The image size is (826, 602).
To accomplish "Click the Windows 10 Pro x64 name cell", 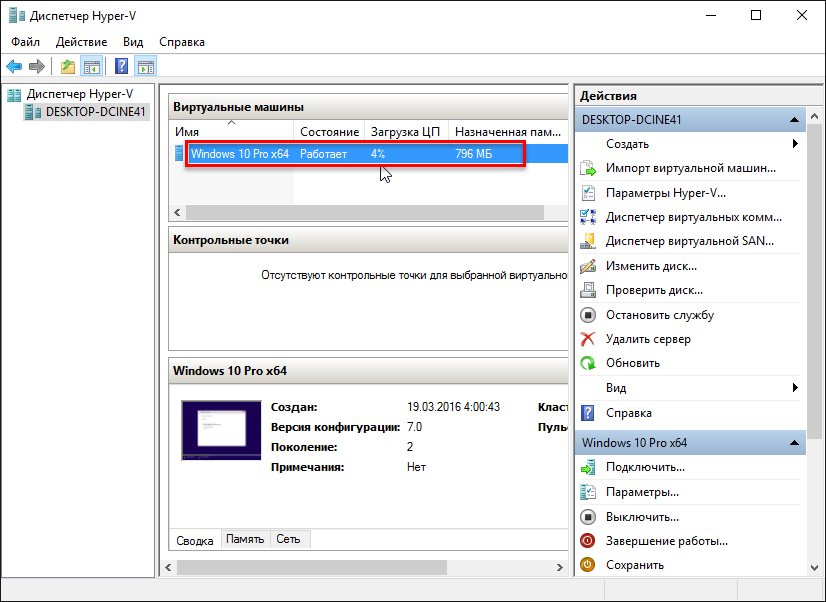I will [x=240, y=154].
